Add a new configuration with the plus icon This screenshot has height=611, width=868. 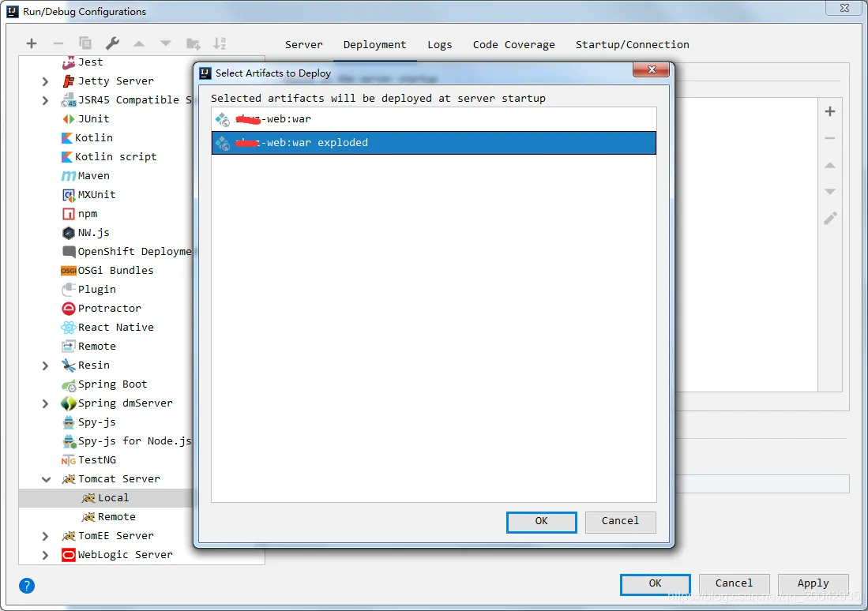pos(32,43)
